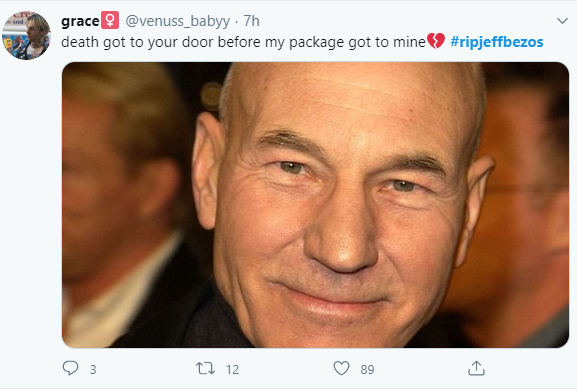Open the tweet options chevron menu
This screenshot has width=577, height=390.
(562, 21)
